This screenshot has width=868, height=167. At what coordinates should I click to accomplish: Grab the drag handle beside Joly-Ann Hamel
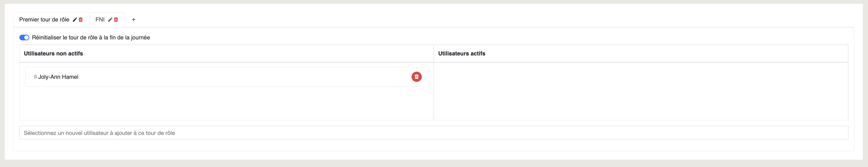click(35, 77)
